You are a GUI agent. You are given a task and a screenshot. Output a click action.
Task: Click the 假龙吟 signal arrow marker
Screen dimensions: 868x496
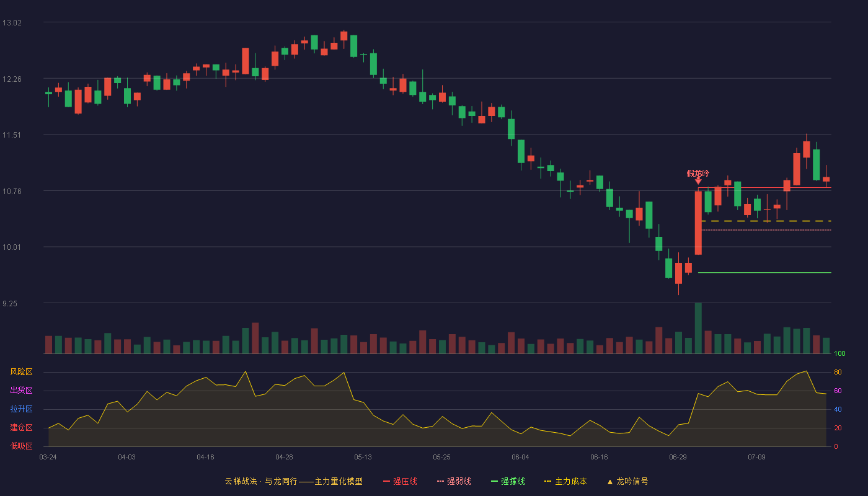(x=698, y=181)
